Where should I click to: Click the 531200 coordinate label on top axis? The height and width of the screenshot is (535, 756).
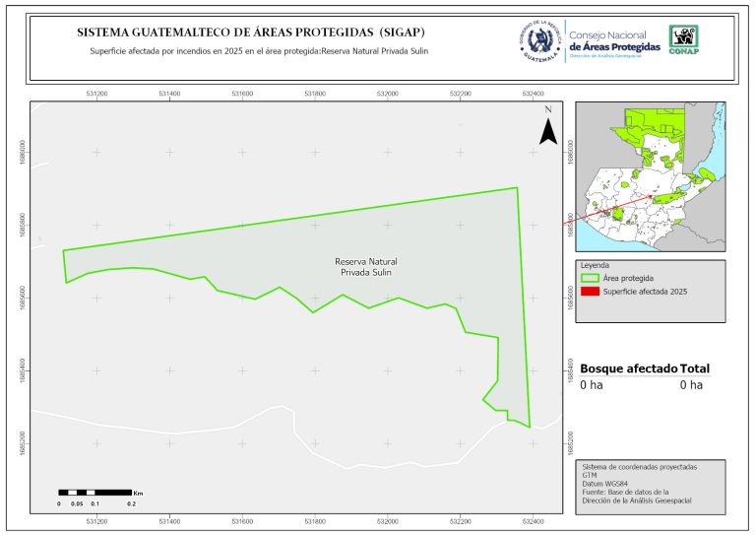click(96, 95)
